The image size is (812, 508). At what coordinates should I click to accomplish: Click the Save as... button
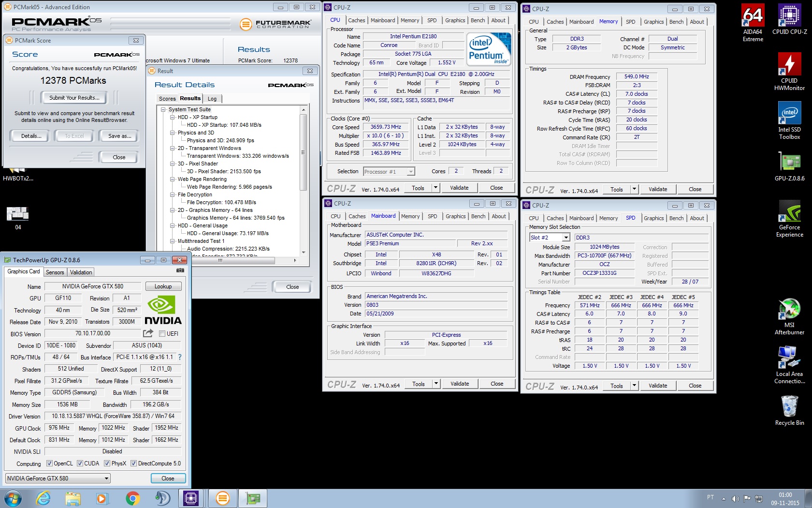coord(119,136)
